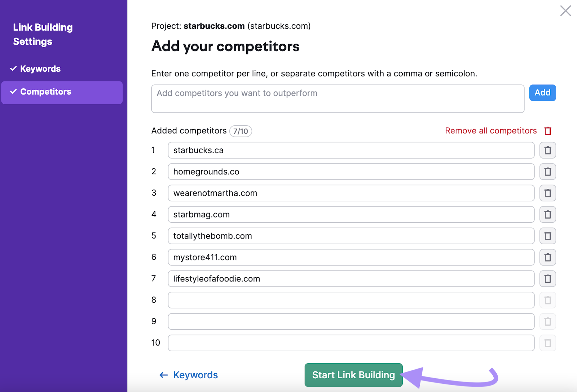Delete wearenotmartha.com from the competitor list
This screenshot has height=392, width=577.
547,193
